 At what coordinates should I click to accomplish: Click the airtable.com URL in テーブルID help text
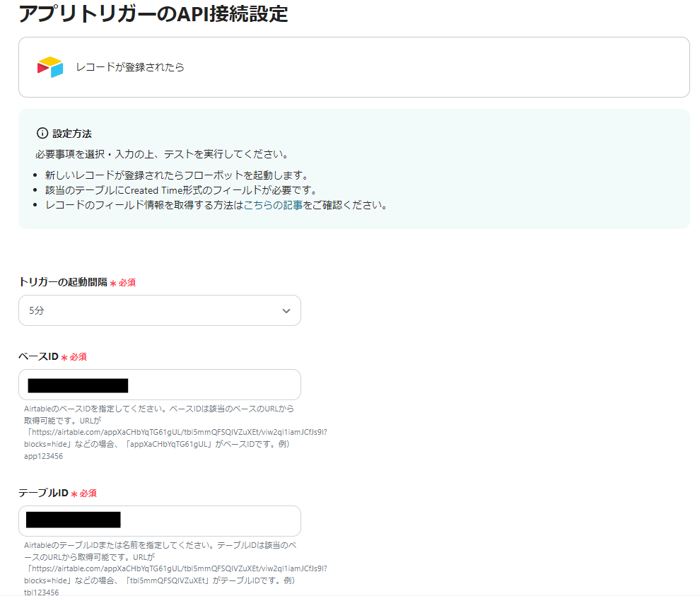(x=163, y=568)
